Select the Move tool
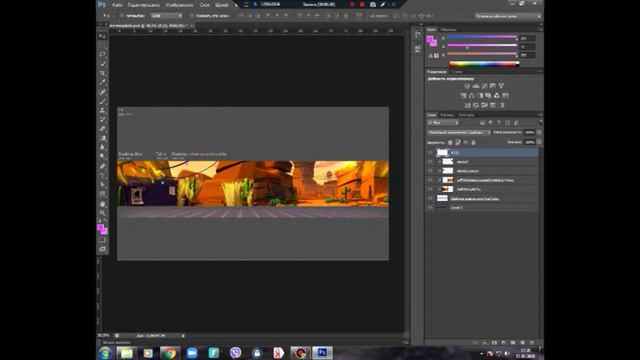Viewport: 640px width, 360px height. 102,36
